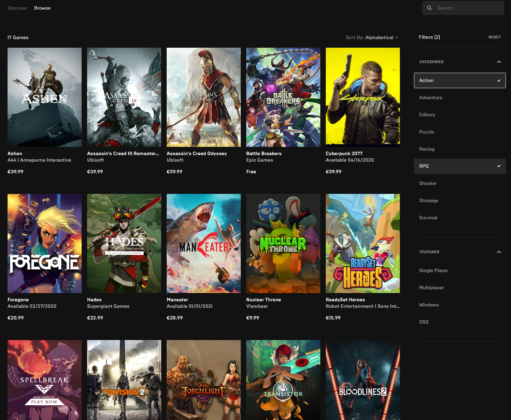Open the Foregone game cover
Viewport: 511px width, 420px height.
point(45,243)
